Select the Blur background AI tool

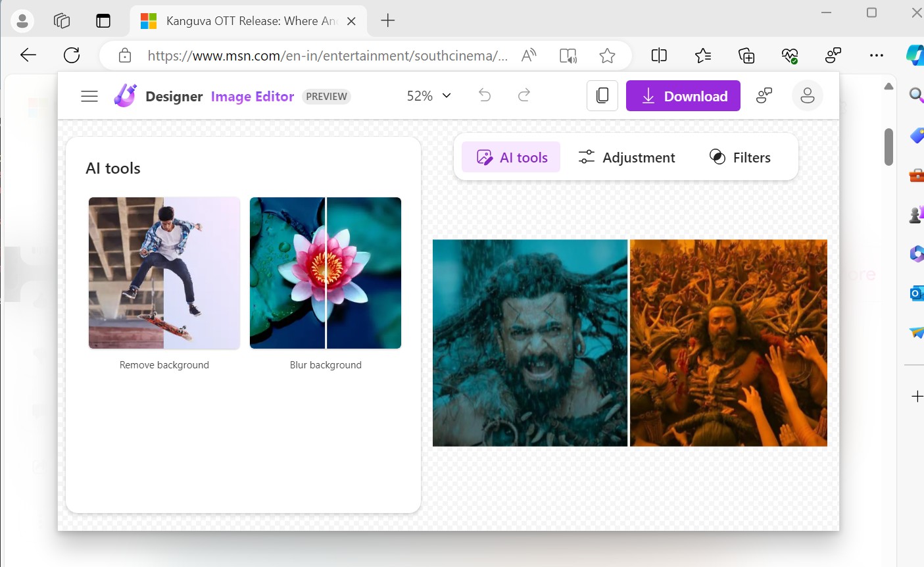coord(325,273)
